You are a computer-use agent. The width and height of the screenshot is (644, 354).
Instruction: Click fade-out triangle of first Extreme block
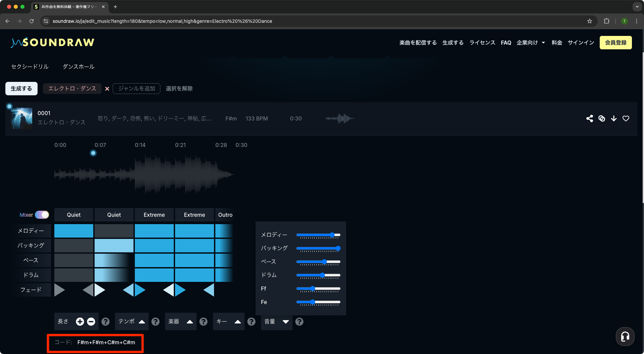[x=169, y=290]
